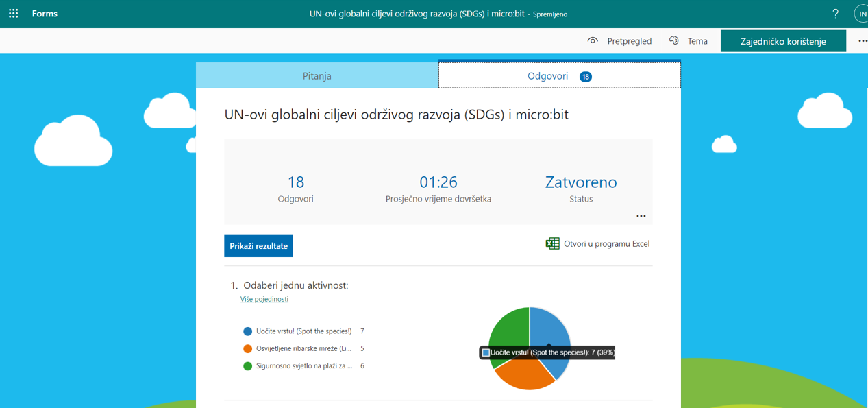Click the 18 response count badge
The image size is (868, 408).
pos(586,77)
